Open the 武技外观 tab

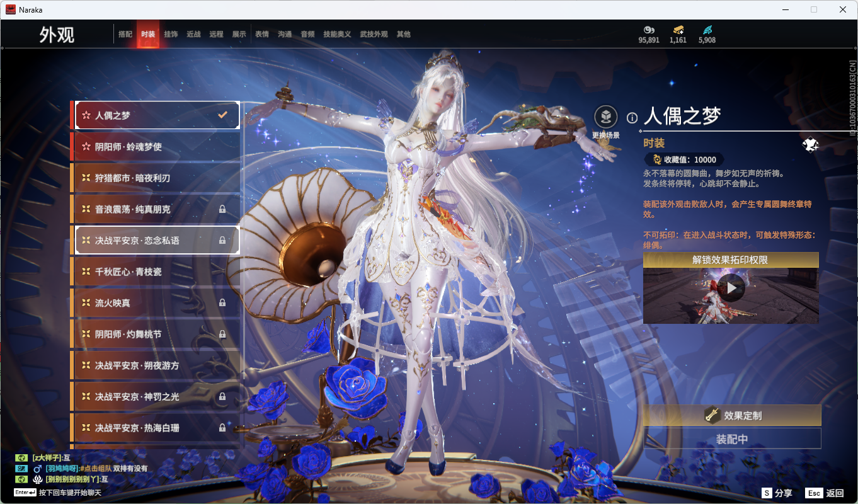374,34
